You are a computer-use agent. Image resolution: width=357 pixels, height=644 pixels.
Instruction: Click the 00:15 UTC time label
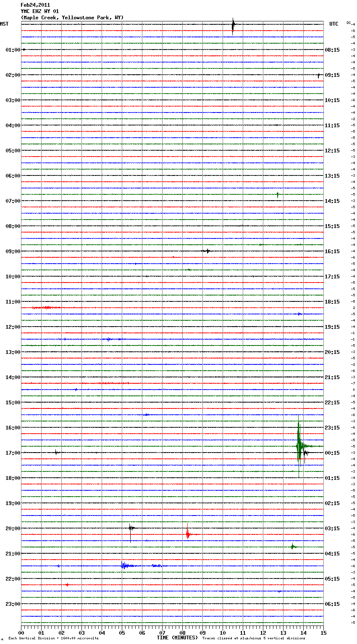pyautogui.click(x=332, y=453)
